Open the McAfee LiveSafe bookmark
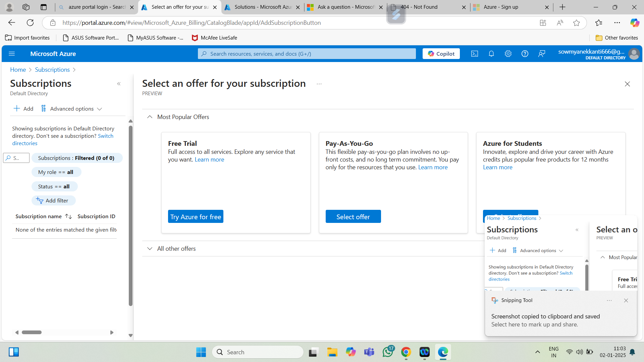Image resolution: width=644 pixels, height=362 pixels. click(x=214, y=38)
